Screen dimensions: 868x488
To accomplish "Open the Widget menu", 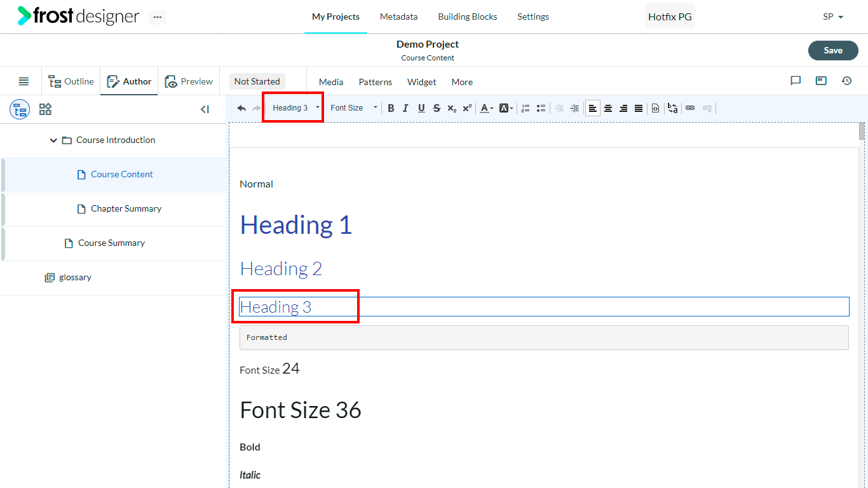I will pos(422,82).
